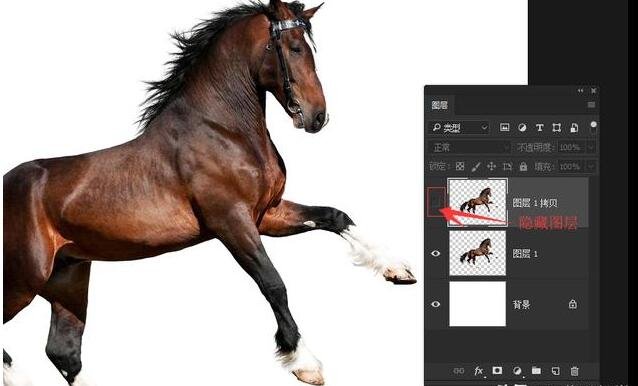The height and width of the screenshot is (386, 638).
Task: Create a new layer group folder
Action: 536,371
